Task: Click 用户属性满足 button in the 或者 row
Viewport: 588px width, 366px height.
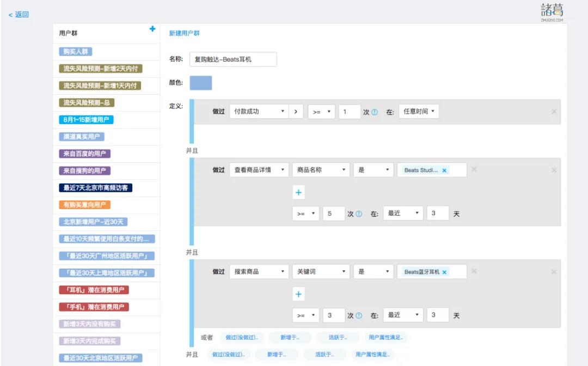Action: pyautogui.click(x=385, y=338)
